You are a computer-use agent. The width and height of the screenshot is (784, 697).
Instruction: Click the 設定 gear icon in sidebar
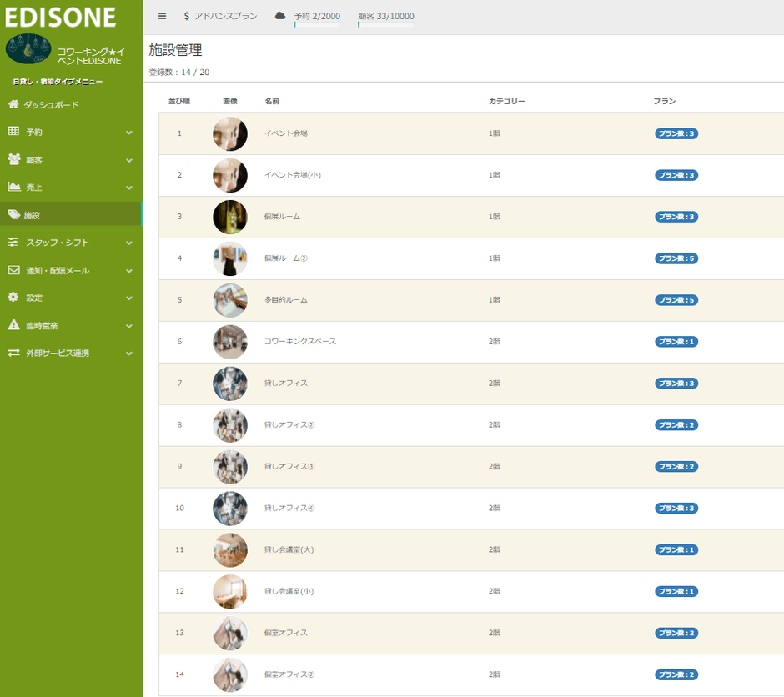click(13, 297)
